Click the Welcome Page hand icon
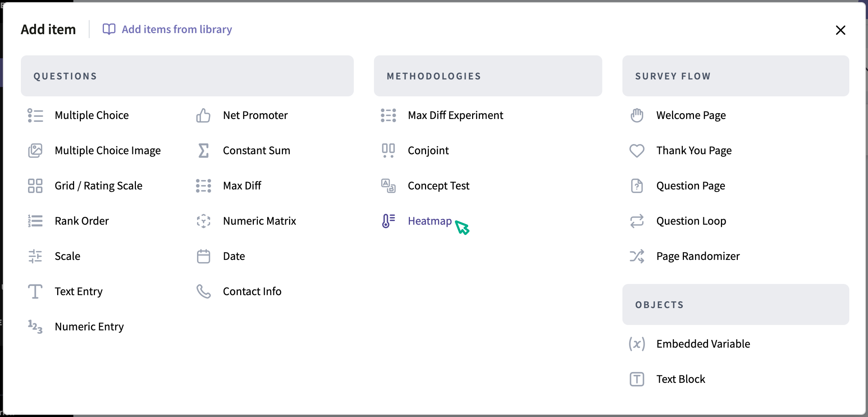This screenshot has height=417, width=868. [x=636, y=116]
